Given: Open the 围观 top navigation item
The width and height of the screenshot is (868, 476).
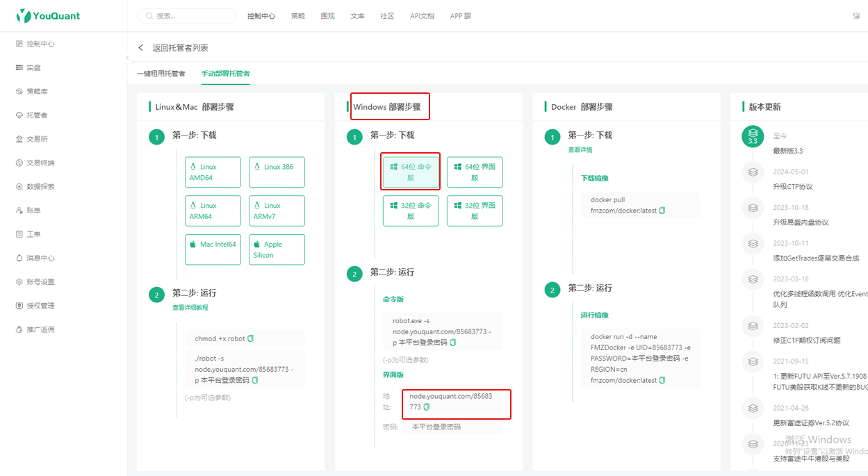Looking at the screenshot, I should click(328, 16).
